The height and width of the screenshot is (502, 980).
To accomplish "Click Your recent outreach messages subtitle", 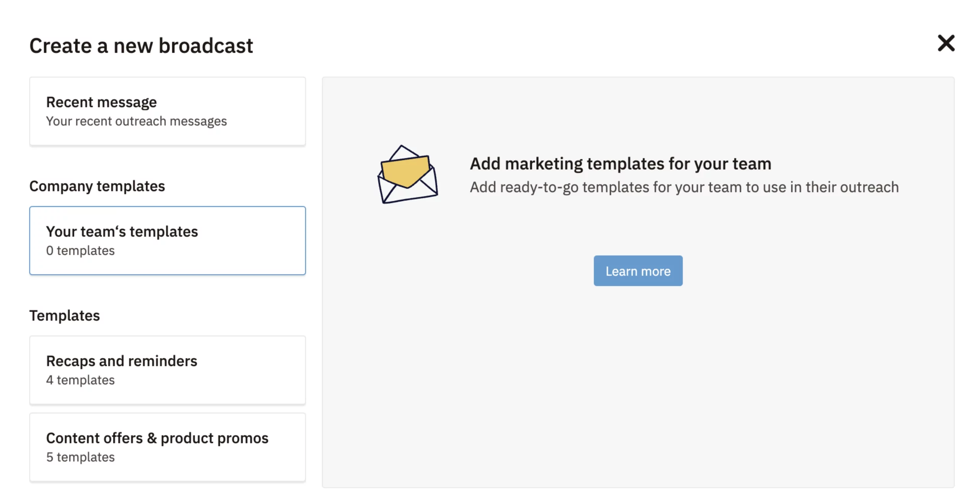I will pyautogui.click(x=136, y=121).
